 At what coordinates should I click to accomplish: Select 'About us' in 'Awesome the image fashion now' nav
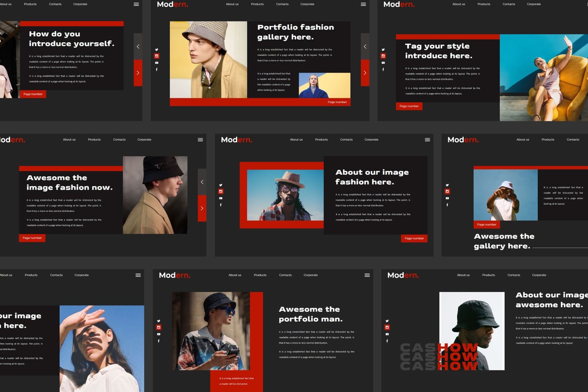click(69, 140)
